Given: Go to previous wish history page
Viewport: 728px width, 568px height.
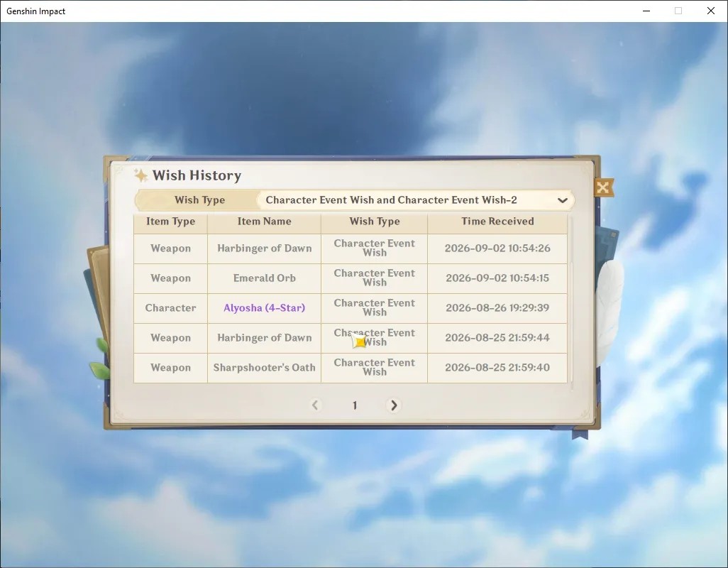Looking at the screenshot, I should [x=315, y=405].
